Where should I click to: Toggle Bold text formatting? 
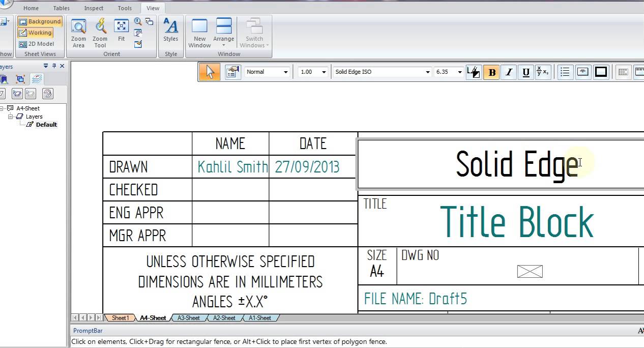coord(491,72)
